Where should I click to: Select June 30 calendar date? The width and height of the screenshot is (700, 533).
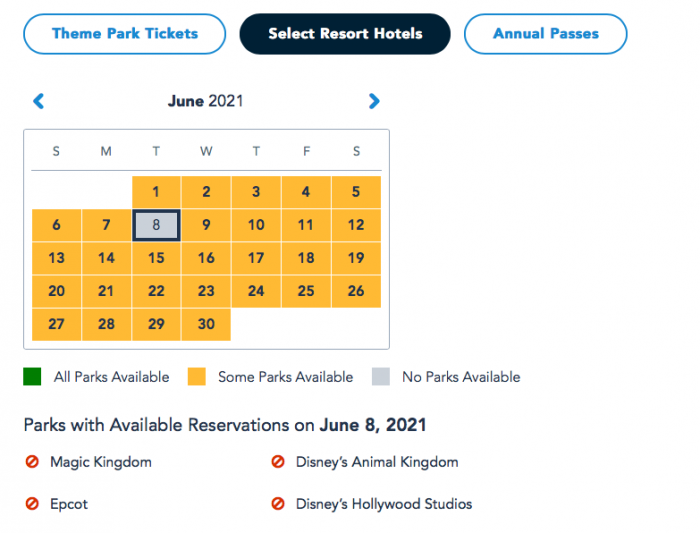click(206, 324)
